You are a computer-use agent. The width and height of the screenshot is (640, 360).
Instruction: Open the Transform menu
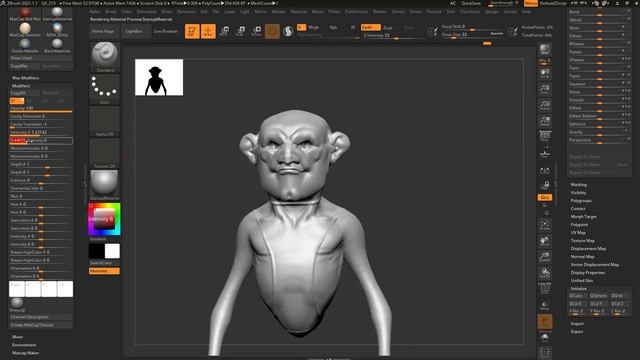[x=470, y=12]
